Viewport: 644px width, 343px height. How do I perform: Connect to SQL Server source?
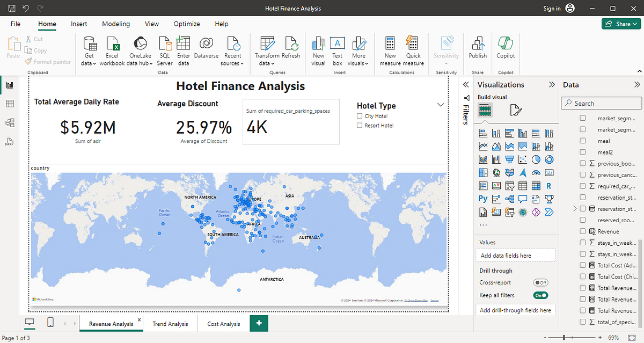(x=165, y=51)
